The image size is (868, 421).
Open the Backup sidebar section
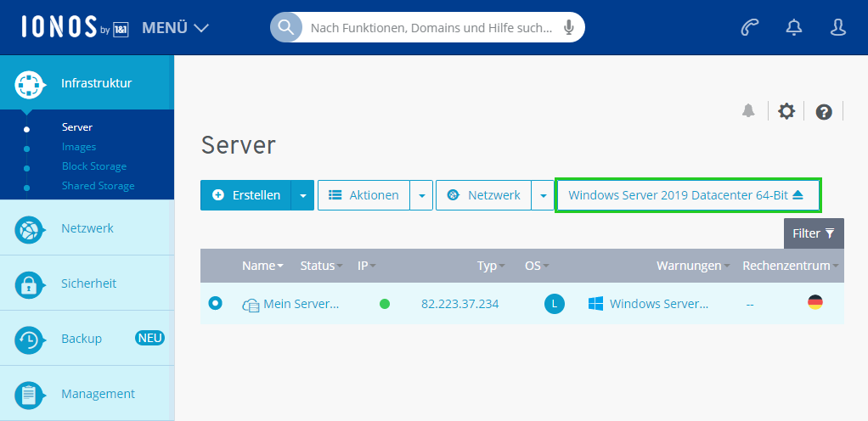coord(87,338)
